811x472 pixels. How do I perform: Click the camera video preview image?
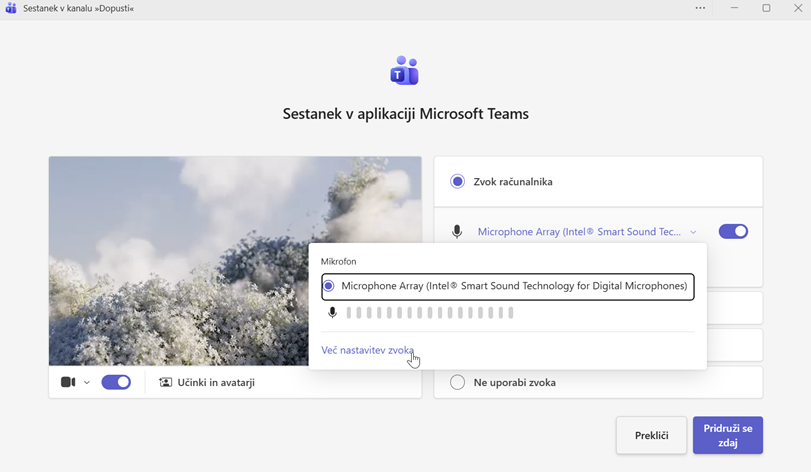[180, 260]
